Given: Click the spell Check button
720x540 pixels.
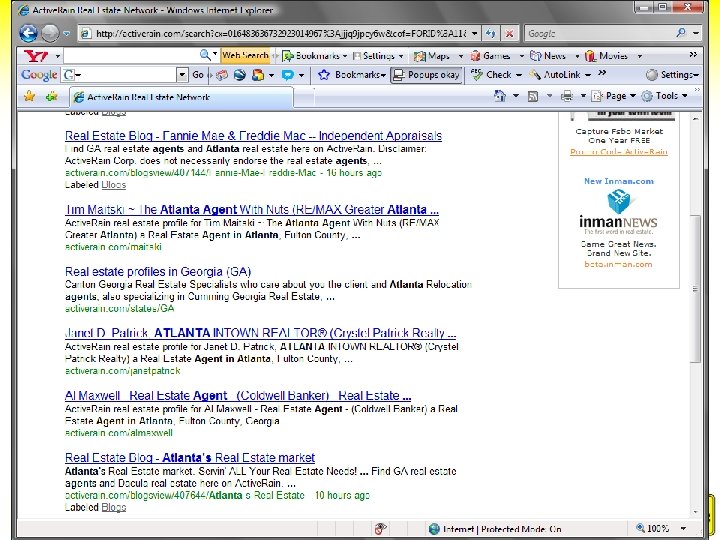Looking at the screenshot, I should (497, 74).
